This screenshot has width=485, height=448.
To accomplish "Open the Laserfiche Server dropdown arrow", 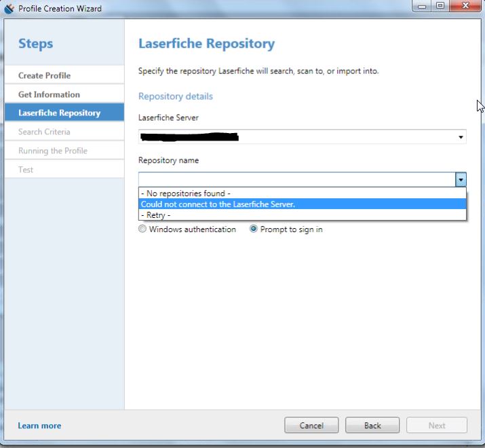I will [461, 137].
